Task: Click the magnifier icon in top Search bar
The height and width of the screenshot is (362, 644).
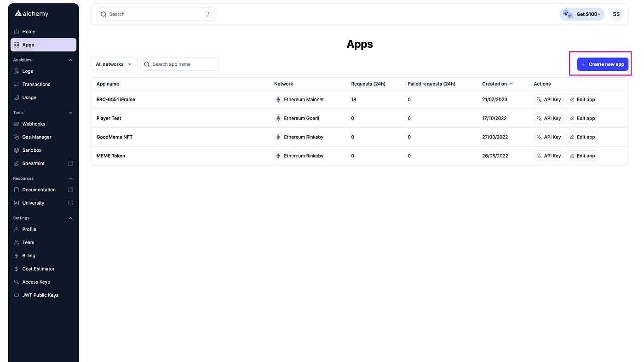Action: [x=103, y=14]
